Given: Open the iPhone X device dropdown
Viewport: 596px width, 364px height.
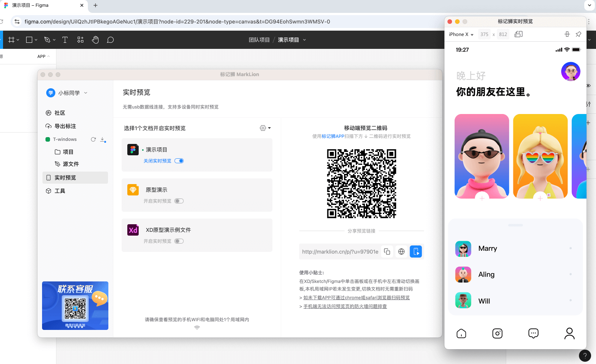Looking at the screenshot, I should (461, 34).
